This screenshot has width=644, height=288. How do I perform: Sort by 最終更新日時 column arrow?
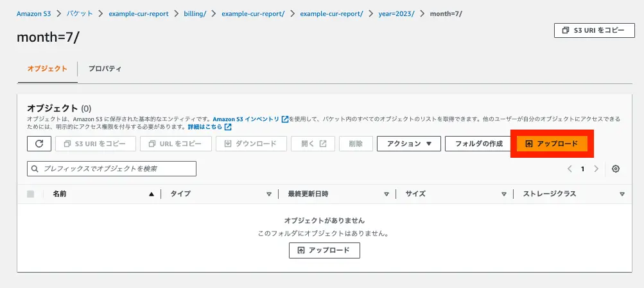click(387, 194)
